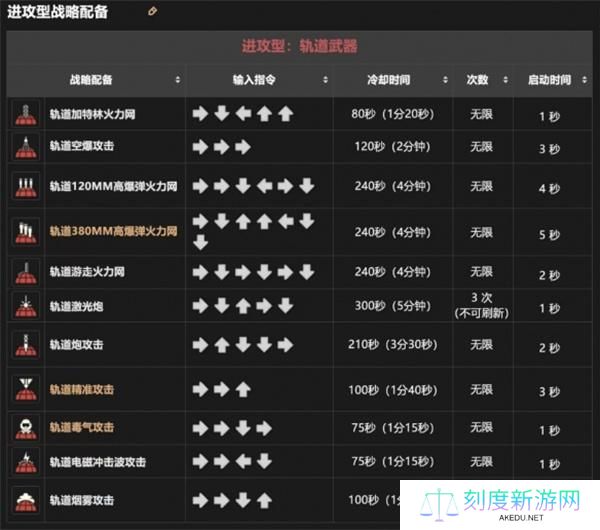Click the 冷却时间 column header label

[388, 80]
